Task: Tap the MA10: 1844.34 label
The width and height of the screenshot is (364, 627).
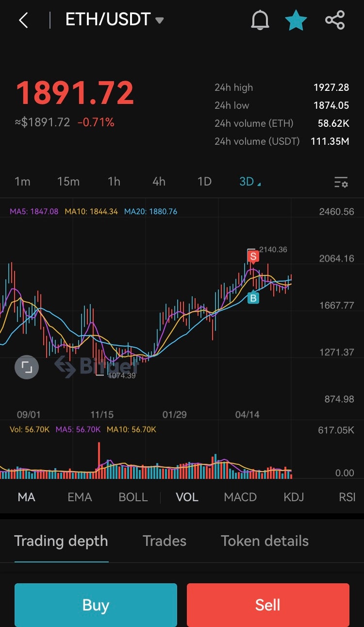Action: 91,212
